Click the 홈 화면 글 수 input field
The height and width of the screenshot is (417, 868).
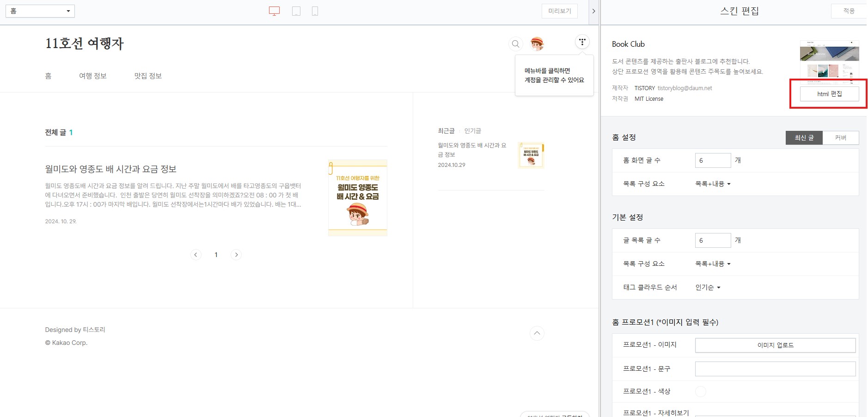click(713, 160)
